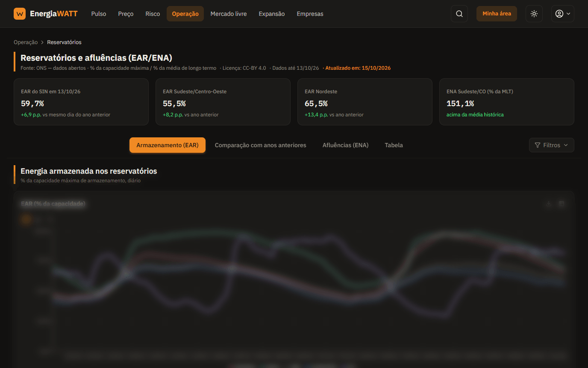
Task: Click the 151,1% ENA Sudeste/CO value
Action: (460, 104)
